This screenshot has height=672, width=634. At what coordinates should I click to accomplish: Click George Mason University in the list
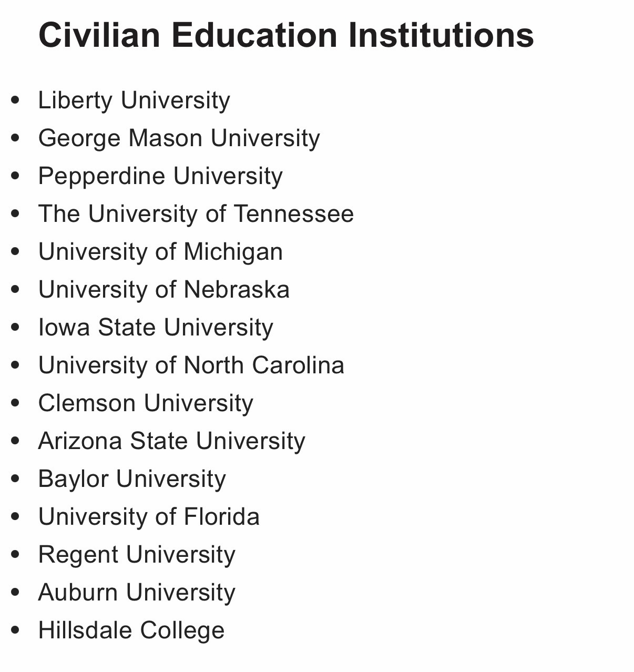[179, 138]
